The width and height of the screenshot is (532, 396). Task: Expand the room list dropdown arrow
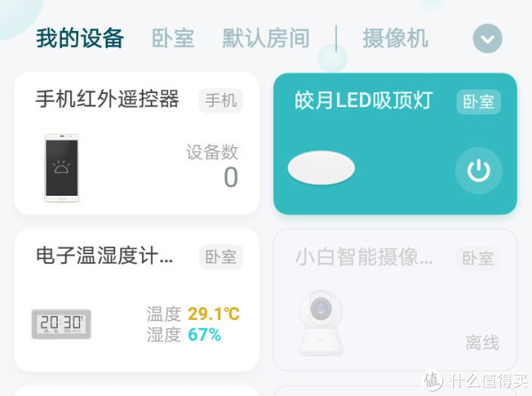[x=488, y=39]
